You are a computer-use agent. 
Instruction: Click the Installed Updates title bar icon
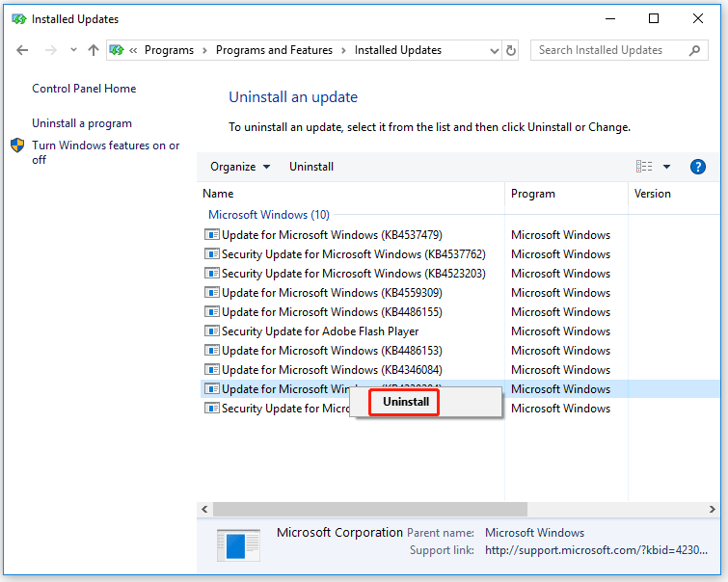19,19
